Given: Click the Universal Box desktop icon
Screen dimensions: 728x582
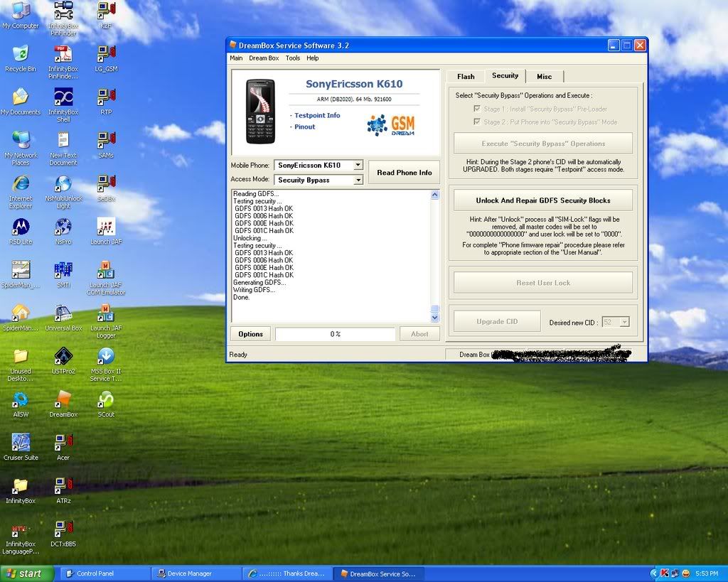Looking at the screenshot, I should click(x=63, y=318).
